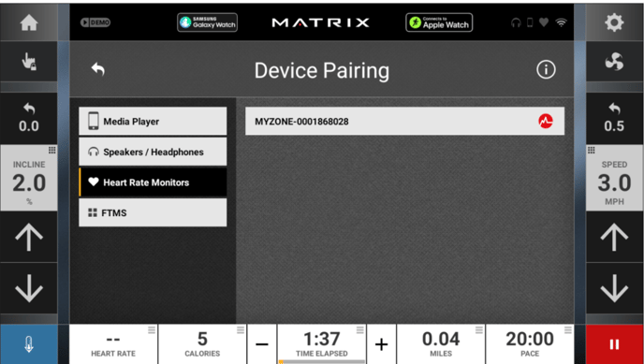Increase speed with up arrow
The width and height of the screenshot is (644, 364).
(614, 237)
